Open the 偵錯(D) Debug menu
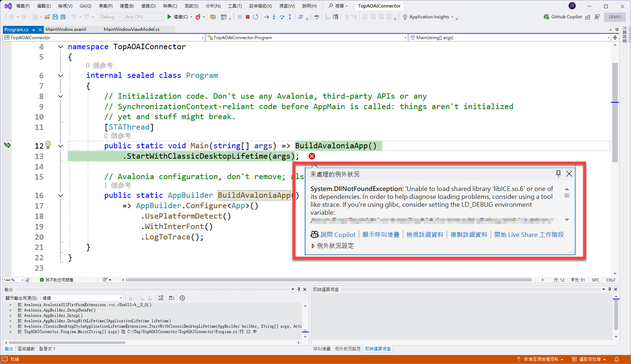 pyautogui.click(x=148, y=6)
